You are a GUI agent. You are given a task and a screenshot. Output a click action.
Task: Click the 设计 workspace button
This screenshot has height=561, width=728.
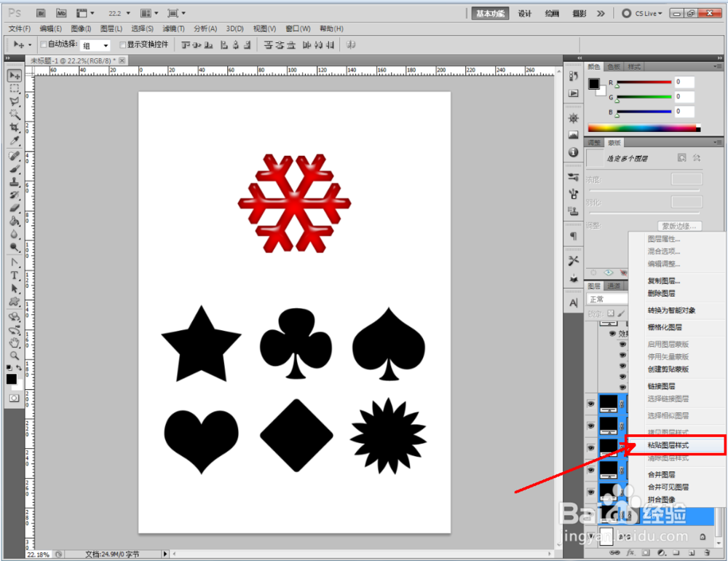point(525,13)
